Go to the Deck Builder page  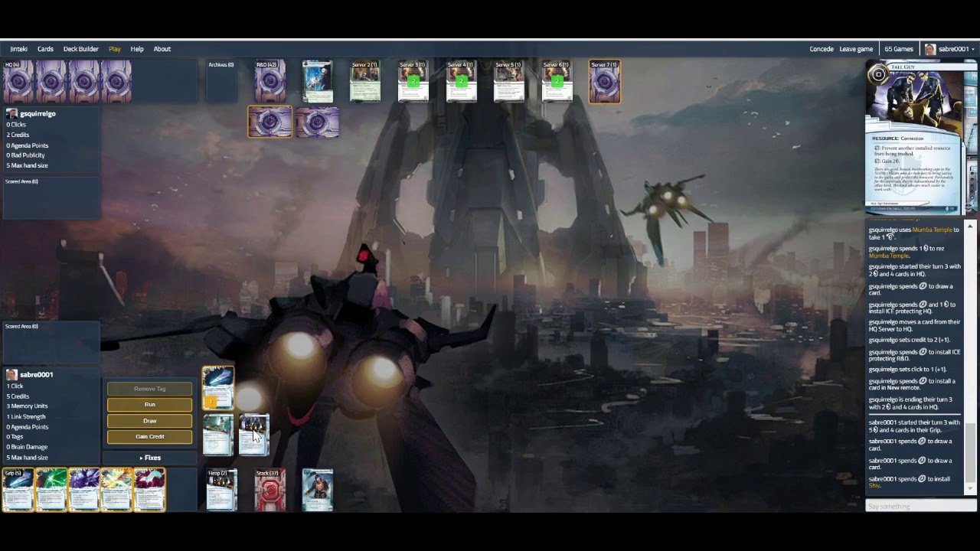[80, 49]
